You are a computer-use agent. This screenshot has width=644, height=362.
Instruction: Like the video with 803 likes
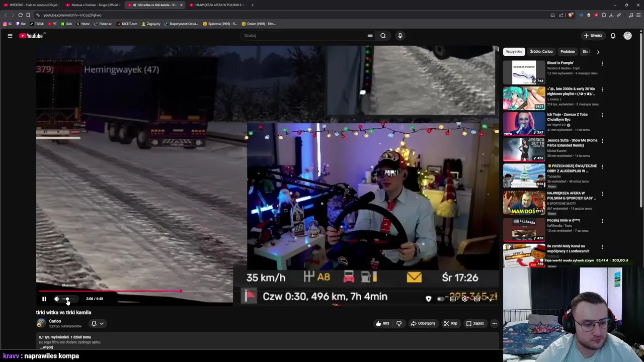click(x=382, y=323)
